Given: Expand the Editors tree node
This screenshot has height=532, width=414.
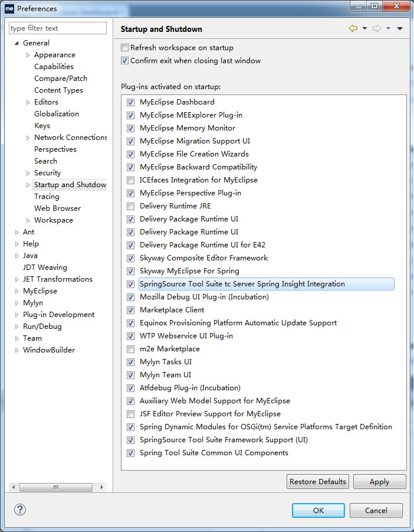Looking at the screenshot, I should click(28, 102).
